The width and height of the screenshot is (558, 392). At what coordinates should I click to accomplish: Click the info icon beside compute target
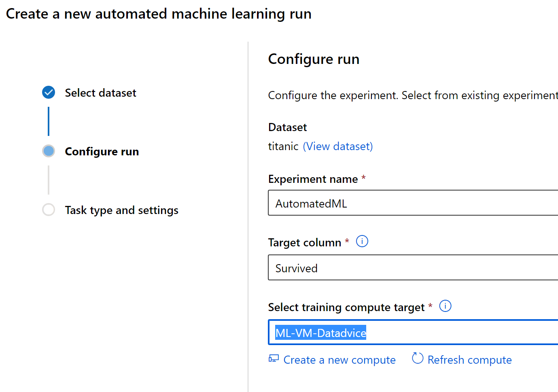tap(445, 306)
